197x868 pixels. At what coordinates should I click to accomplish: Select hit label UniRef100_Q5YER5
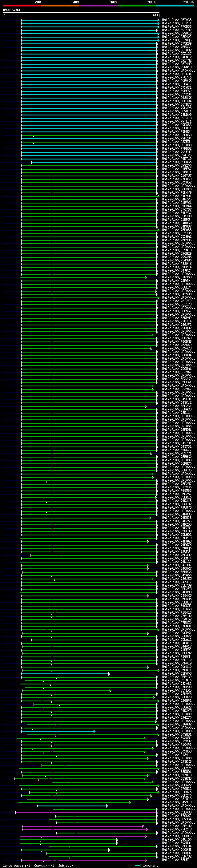coord(177,690)
